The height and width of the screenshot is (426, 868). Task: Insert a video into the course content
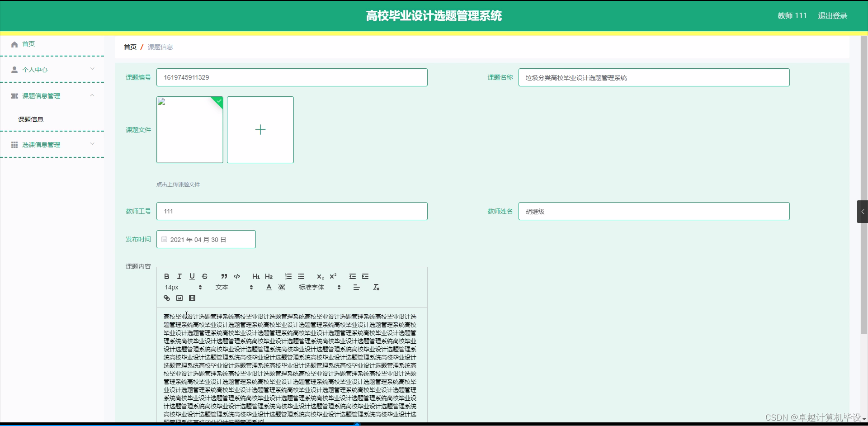click(x=192, y=298)
